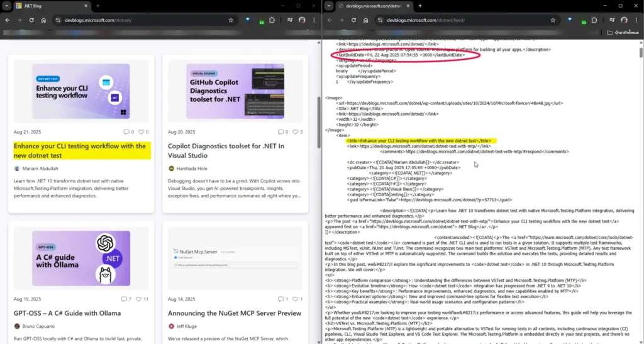Screen dimensions: 644x344
Task: Open tab search dropdown in right window
Action: 329,6
